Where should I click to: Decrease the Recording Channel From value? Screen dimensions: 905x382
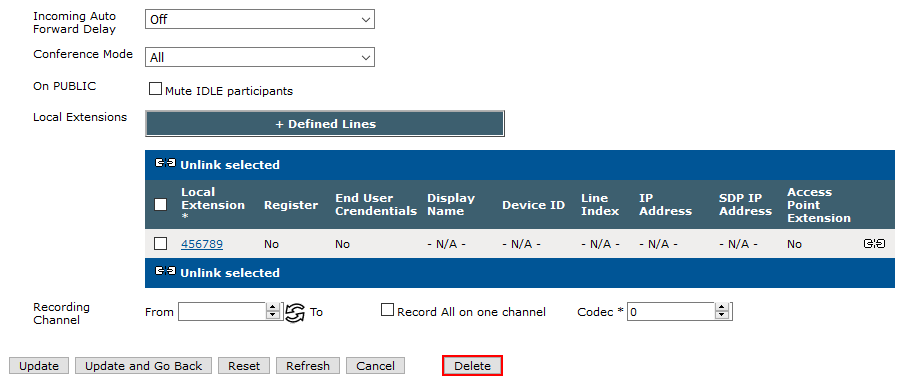pos(273,316)
